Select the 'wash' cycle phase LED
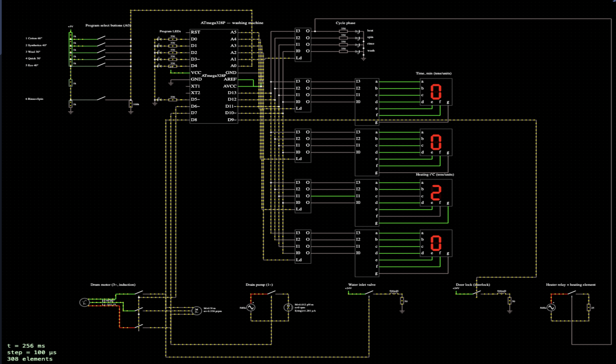The width and height of the screenshot is (616, 364). (x=358, y=51)
